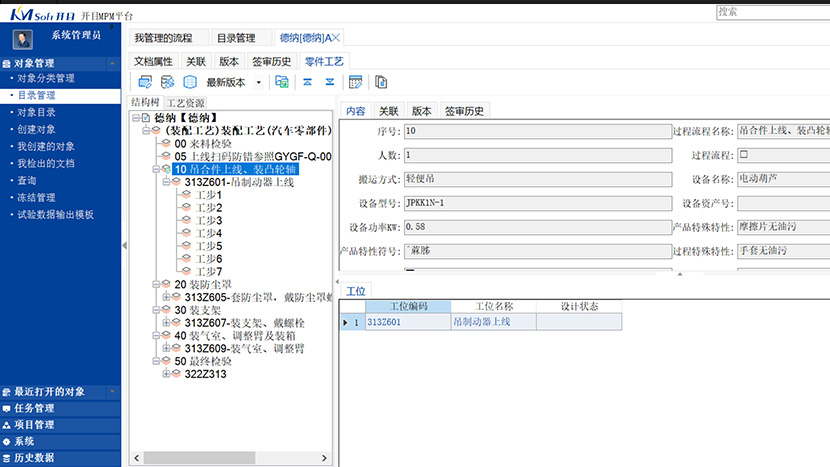Image resolution: width=830 pixels, height=467 pixels.
Task: Open the 最新版本 version dropdown arrow
Action: point(259,82)
